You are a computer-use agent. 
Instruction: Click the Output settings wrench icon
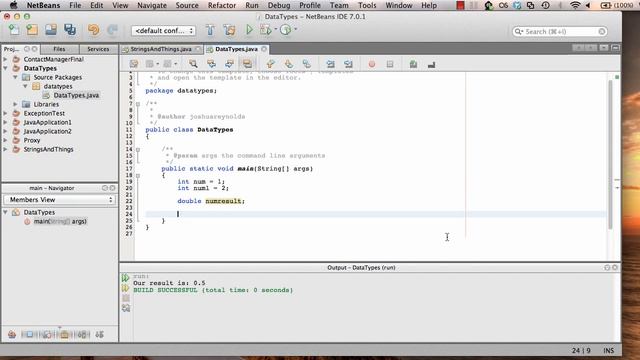tap(126, 309)
